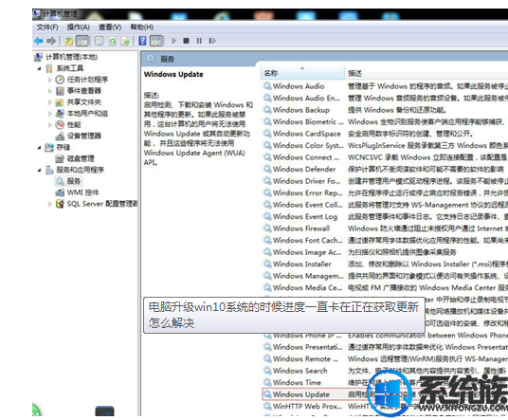Image resolution: width=508 pixels, height=420 pixels.
Task: Toggle the Show/Hide Console Tree icon
Action: tap(82, 41)
